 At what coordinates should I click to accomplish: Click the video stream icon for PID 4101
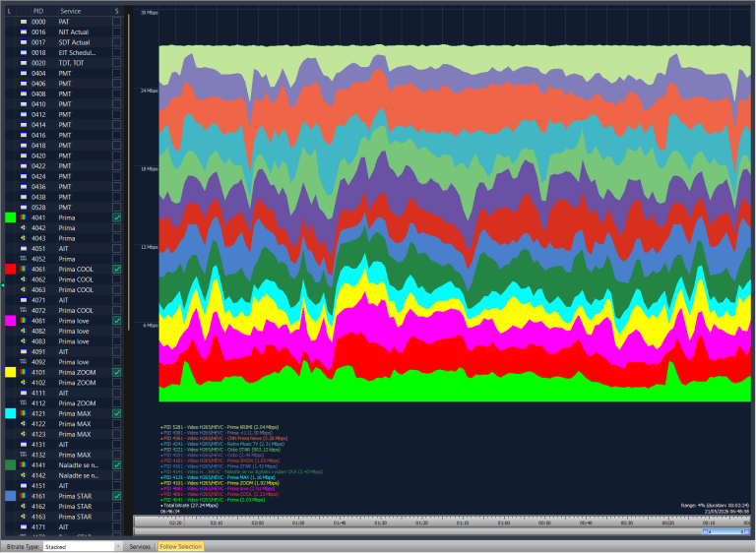point(24,372)
